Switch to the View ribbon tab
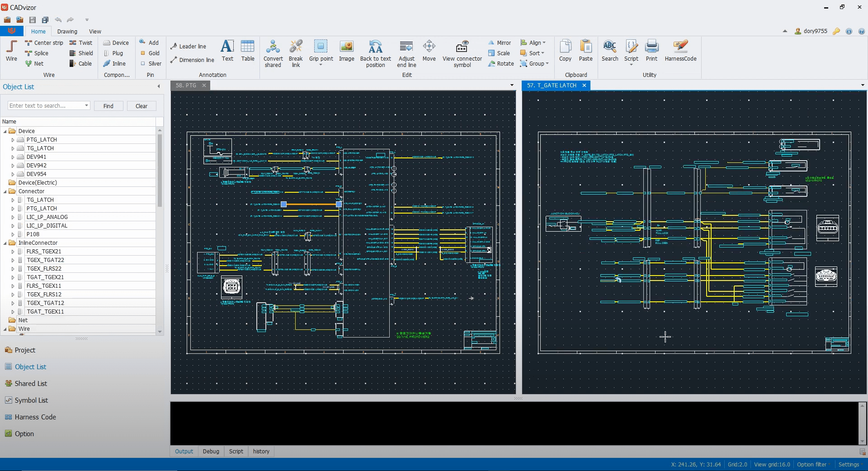The width and height of the screenshot is (868, 471). (x=95, y=31)
